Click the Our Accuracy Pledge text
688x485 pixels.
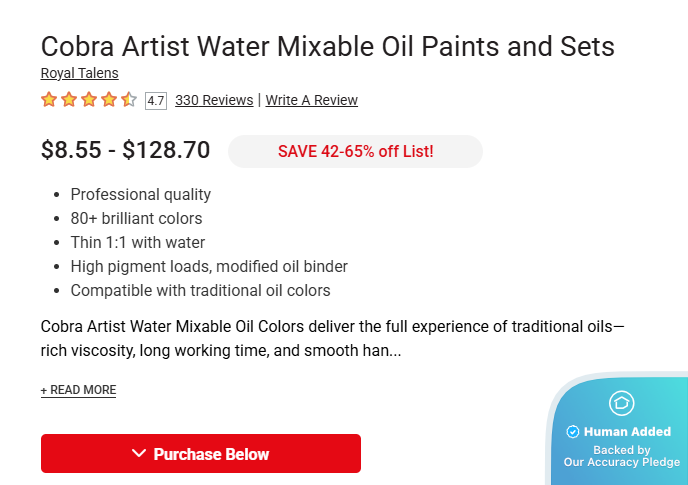click(x=621, y=462)
